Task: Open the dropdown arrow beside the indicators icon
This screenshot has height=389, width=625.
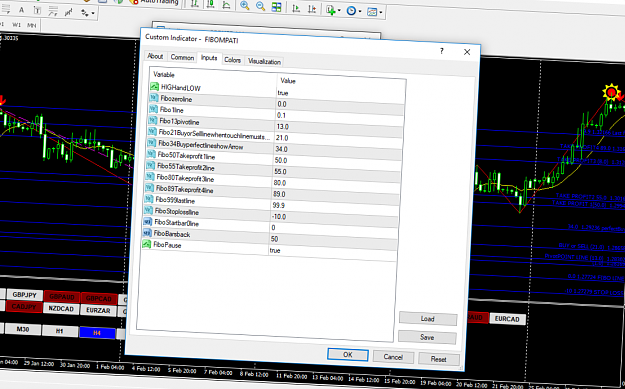Action: [x=339, y=10]
